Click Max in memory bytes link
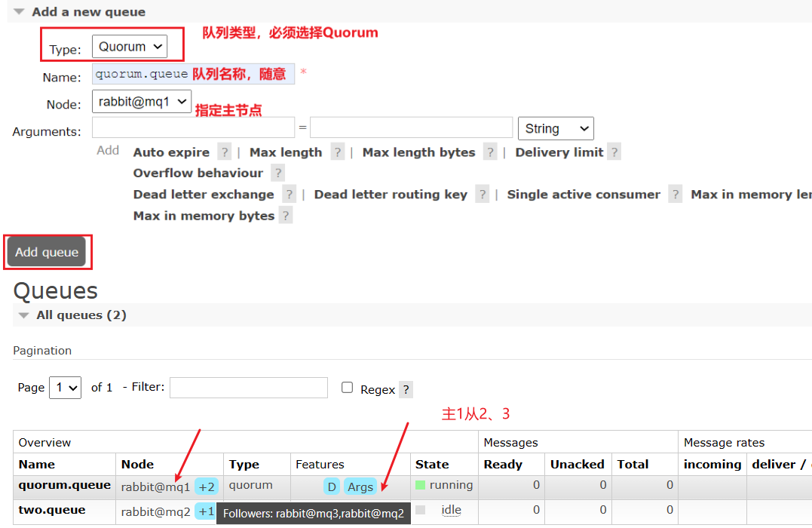812x528 pixels. tap(204, 216)
